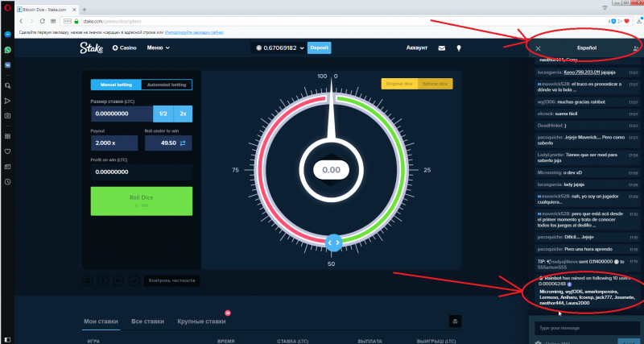This screenshot has height=344, width=644.
Task: Open bookmarks heart icon in sidebar
Action: coord(7,151)
